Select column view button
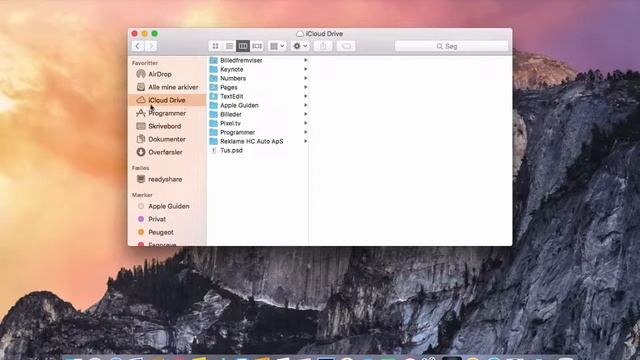This screenshot has width=640, height=360. pos(243,46)
